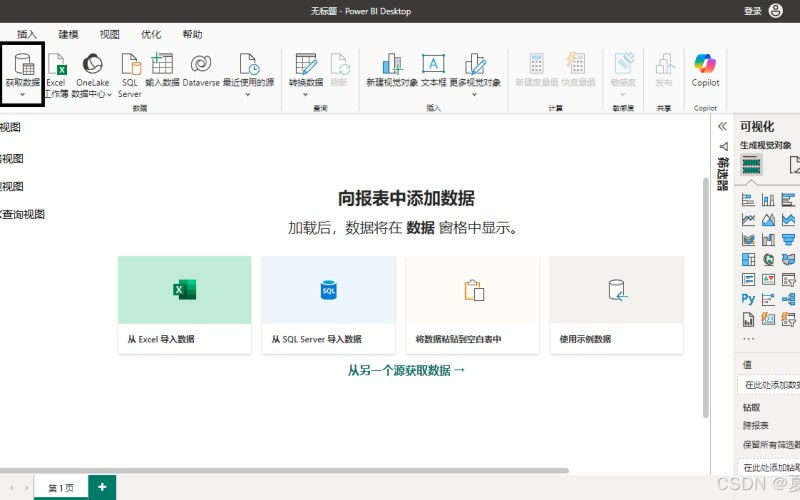Open the OneLake 数据中心 icon

tap(93, 64)
